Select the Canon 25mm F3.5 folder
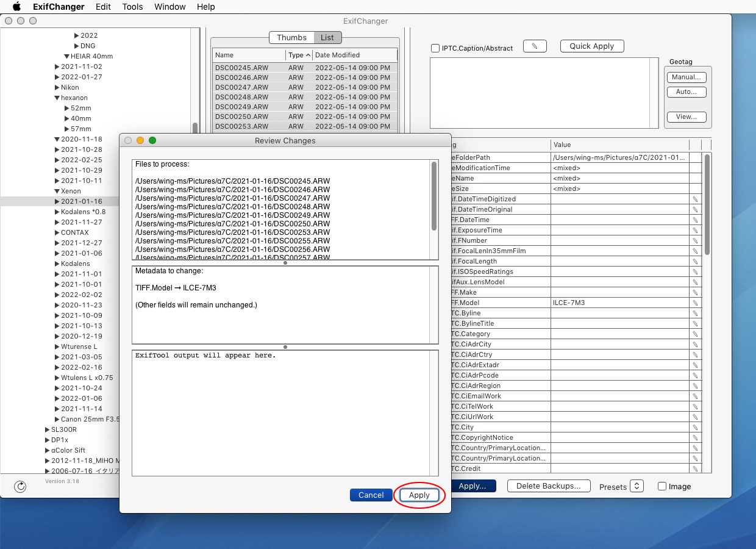Image resolution: width=756 pixels, height=549 pixels. [x=90, y=419]
